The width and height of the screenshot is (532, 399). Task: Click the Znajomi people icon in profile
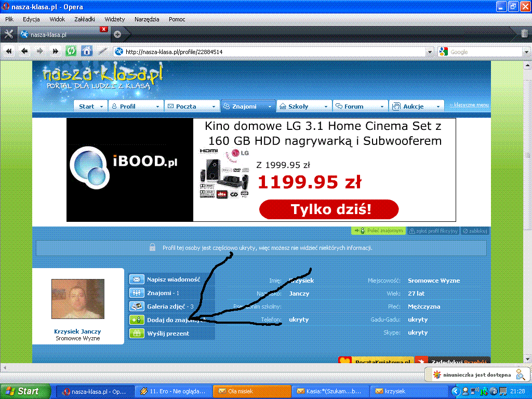click(x=137, y=293)
